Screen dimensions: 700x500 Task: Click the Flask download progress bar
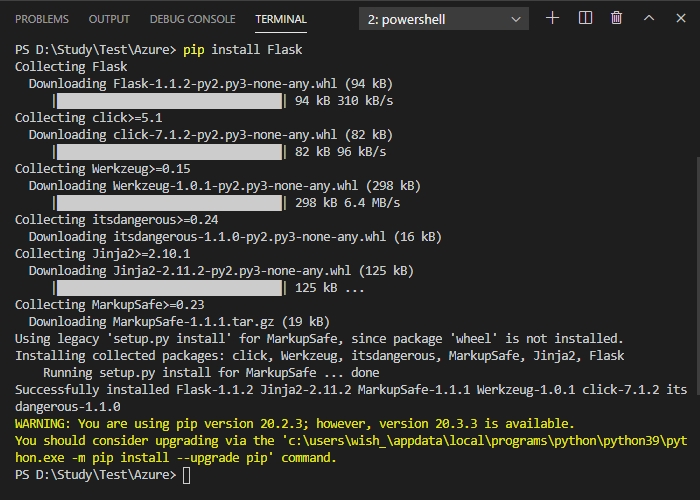coord(170,101)
